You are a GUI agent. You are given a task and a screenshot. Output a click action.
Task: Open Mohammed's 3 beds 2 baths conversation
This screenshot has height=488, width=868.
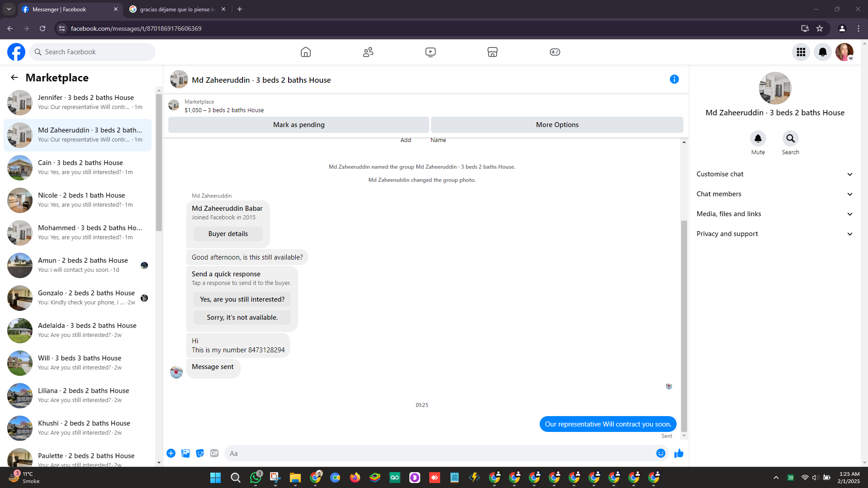tap(77, 232)
